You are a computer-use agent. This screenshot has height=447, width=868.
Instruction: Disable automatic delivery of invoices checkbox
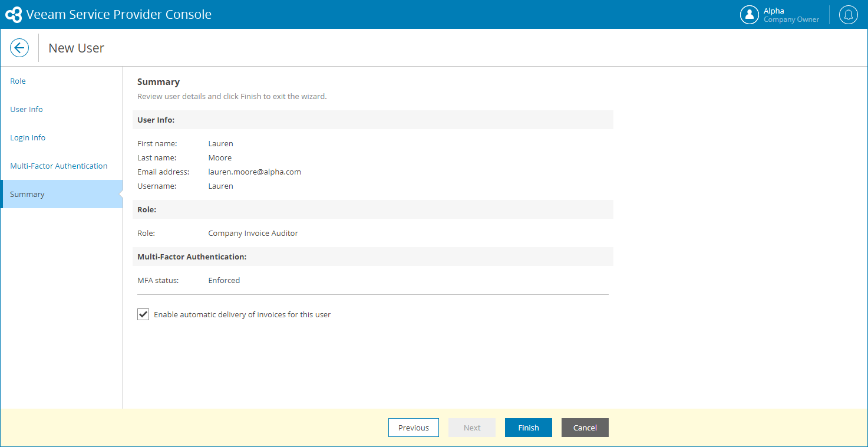pos(143,314)
